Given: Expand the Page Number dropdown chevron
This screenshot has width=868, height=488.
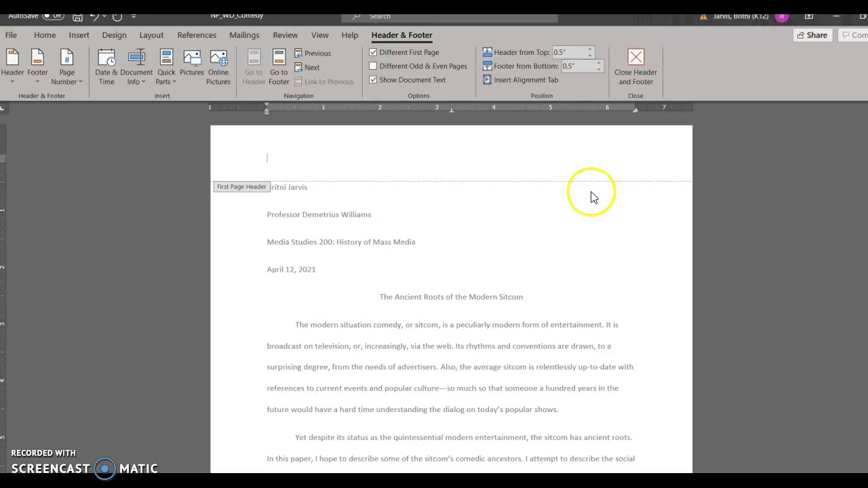Looking at the screenshot, I should point(80,82).
